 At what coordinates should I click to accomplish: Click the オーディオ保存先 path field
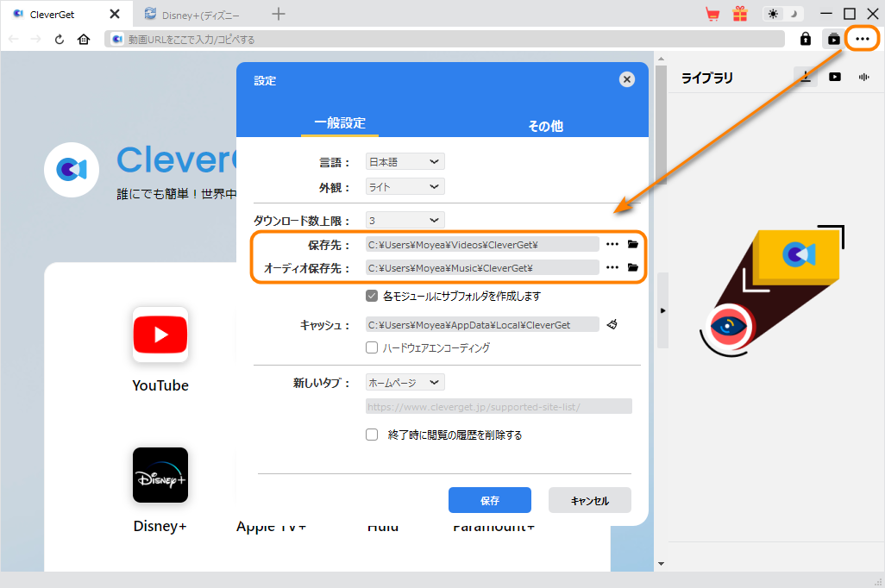click(482, 268)
